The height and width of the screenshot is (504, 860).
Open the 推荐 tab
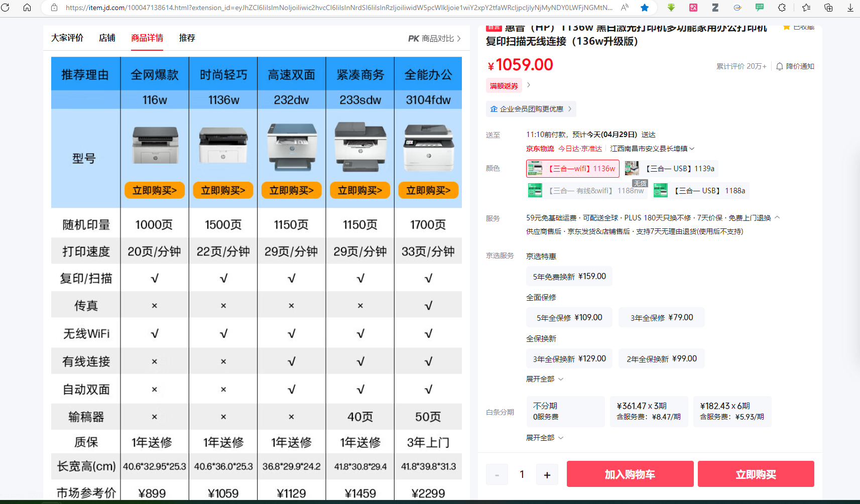tap(187, 38)
